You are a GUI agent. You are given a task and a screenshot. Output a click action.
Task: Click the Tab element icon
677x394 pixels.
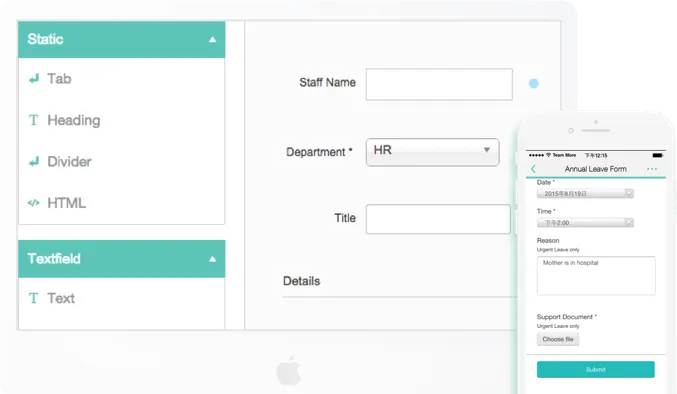click(x=34, y=79)
